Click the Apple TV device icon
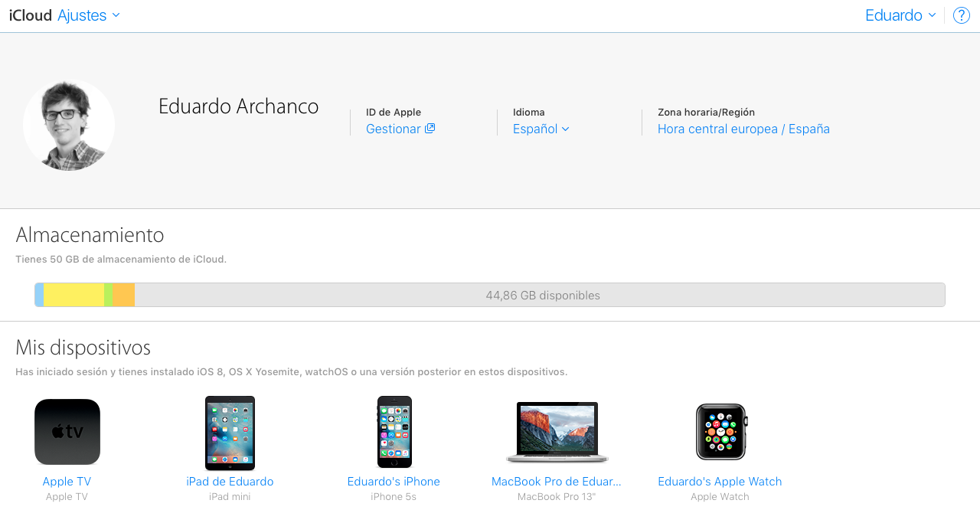The image size is (980, 523). tap(67, 432)
